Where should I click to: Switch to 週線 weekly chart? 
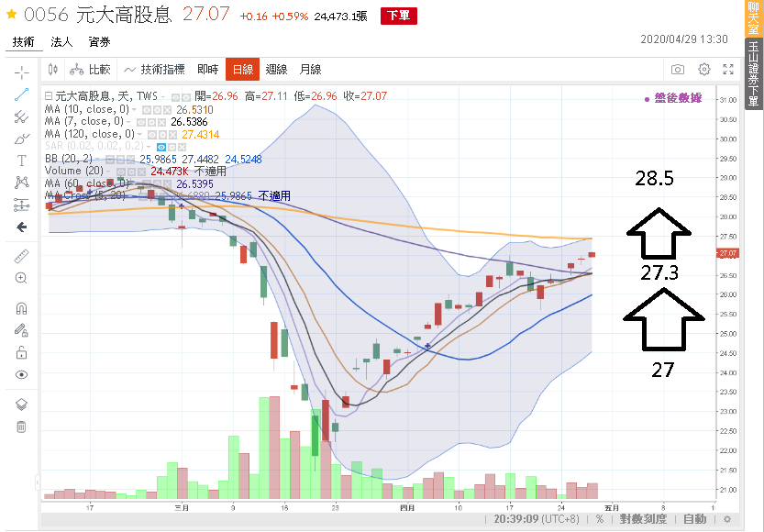pos(276,70)
